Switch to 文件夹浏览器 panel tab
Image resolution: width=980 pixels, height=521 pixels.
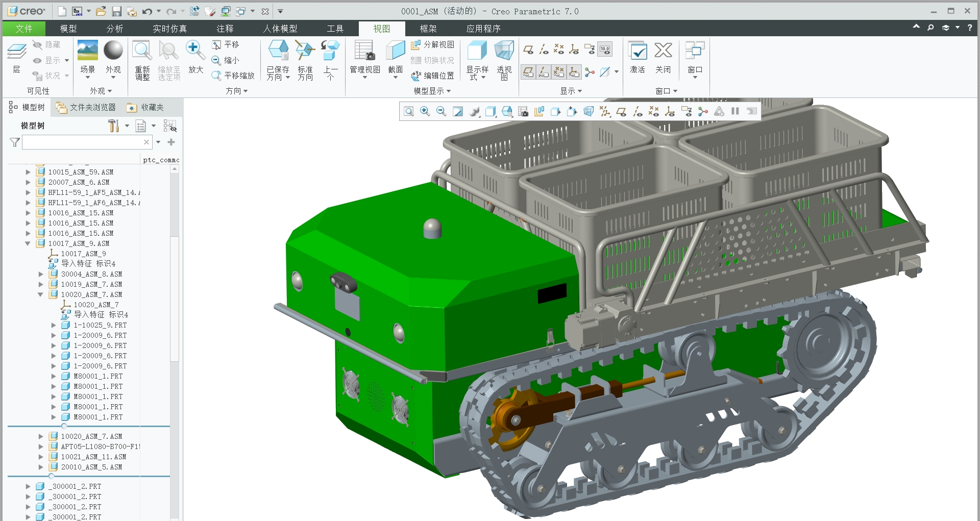point(86,107)
